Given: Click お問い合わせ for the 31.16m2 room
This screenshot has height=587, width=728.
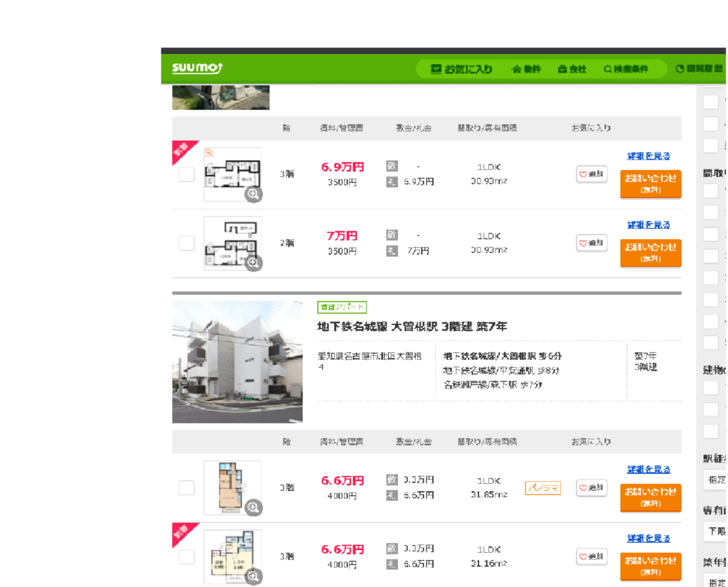Looking at the screenshot, I should (651, 566).
